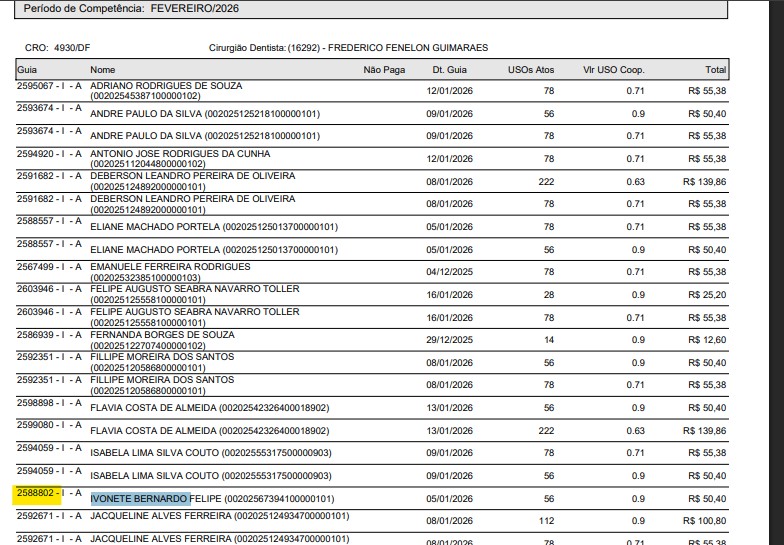
Task: Click the Não Paga column header
Action: tap(384, 70)
